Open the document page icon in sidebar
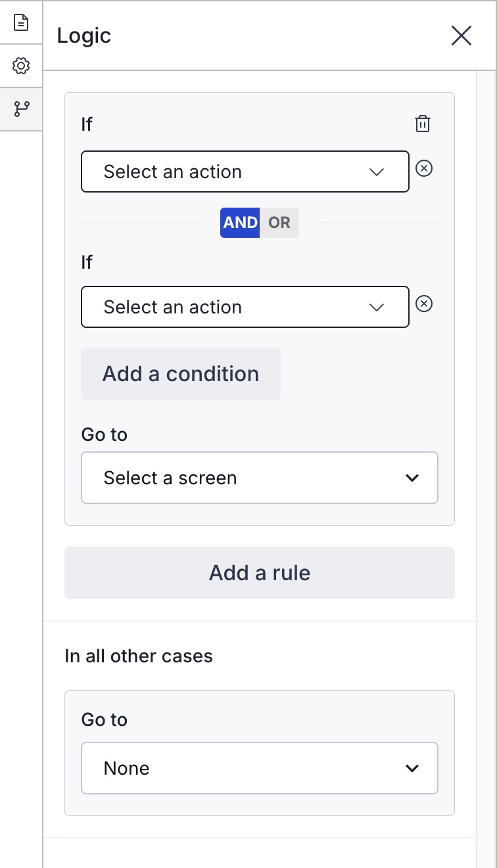 coord(21,22)
